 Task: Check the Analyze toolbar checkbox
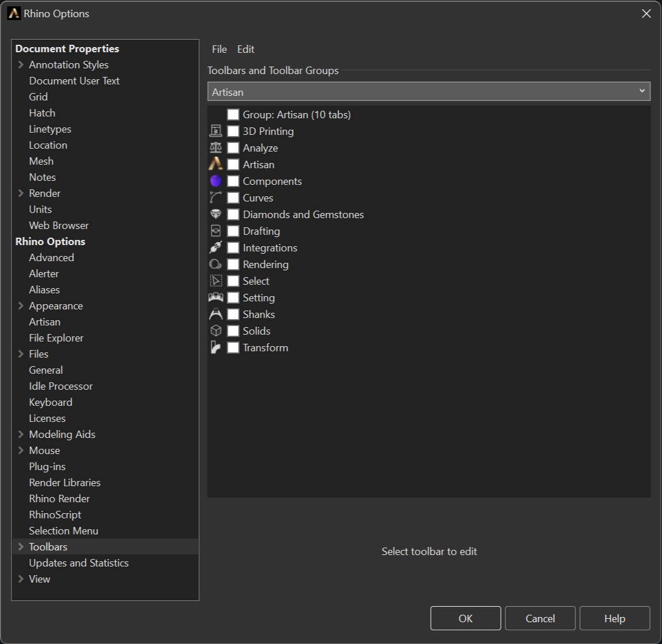pyautogui.click(x=233, y=148)
